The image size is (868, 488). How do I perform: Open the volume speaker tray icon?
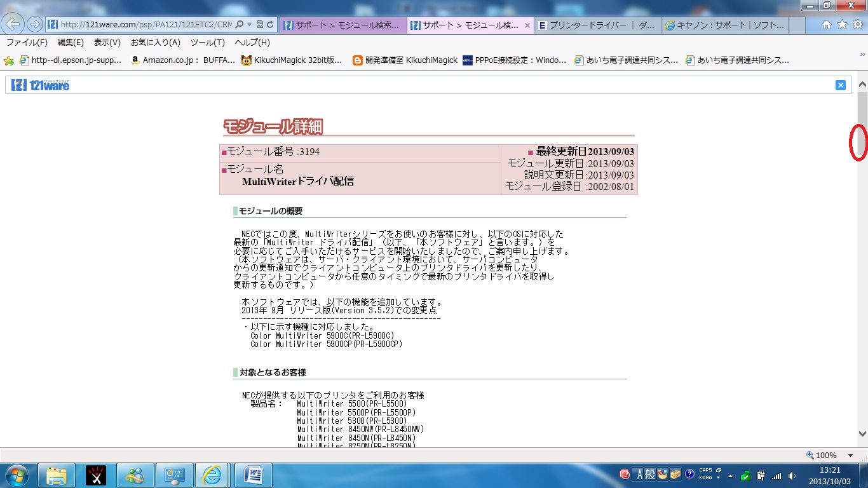(x=792, y=475)
